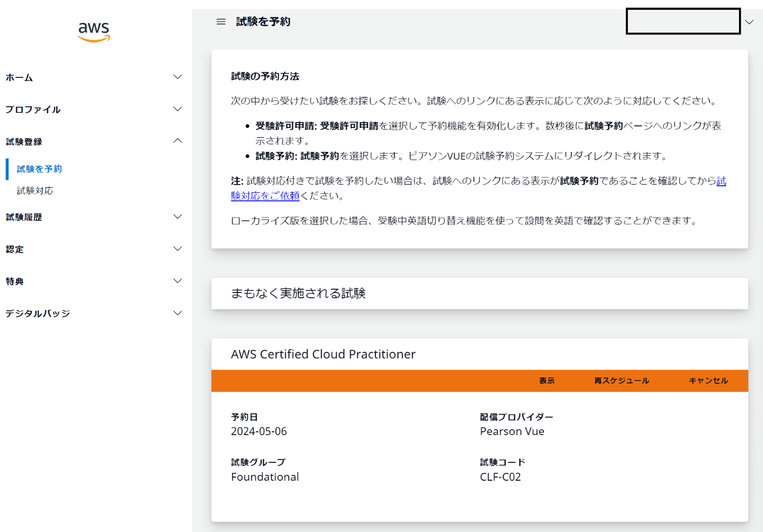Click the account name box at top right

683,21
